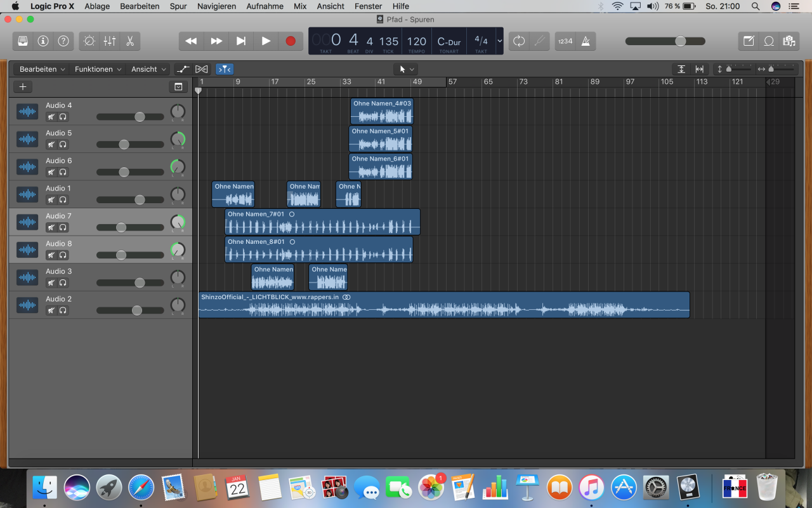Mute the Audio 4 track

point(51,117)
